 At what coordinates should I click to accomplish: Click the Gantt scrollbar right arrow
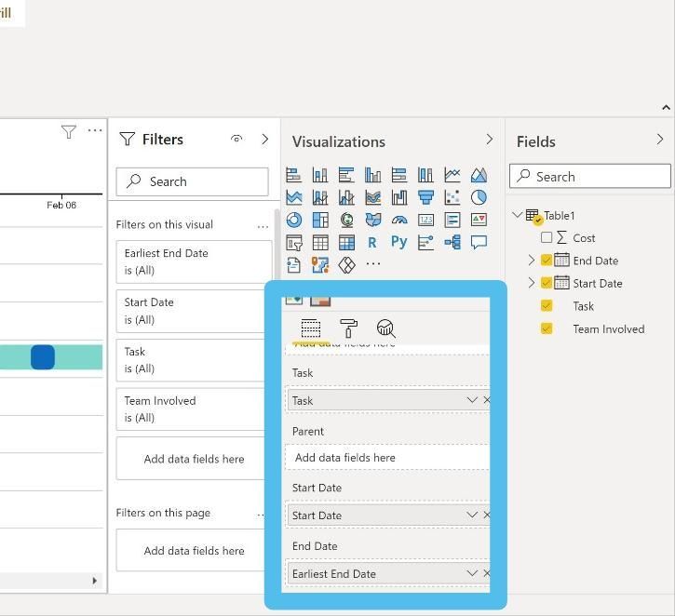pos(95,581)
